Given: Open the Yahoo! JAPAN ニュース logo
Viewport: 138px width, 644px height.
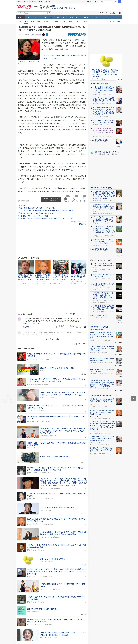Looking at the screenshot, I should (27, 7).
